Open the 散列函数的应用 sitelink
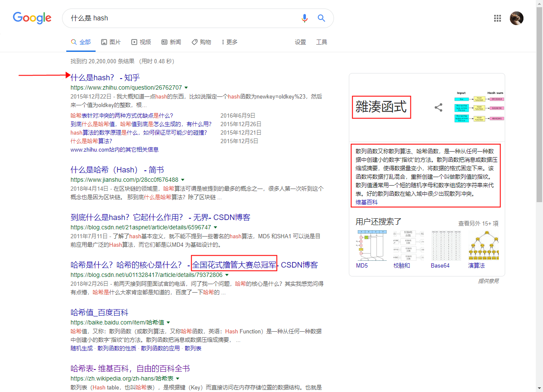The width and height of the screenshot is (543, 392). 161,348
